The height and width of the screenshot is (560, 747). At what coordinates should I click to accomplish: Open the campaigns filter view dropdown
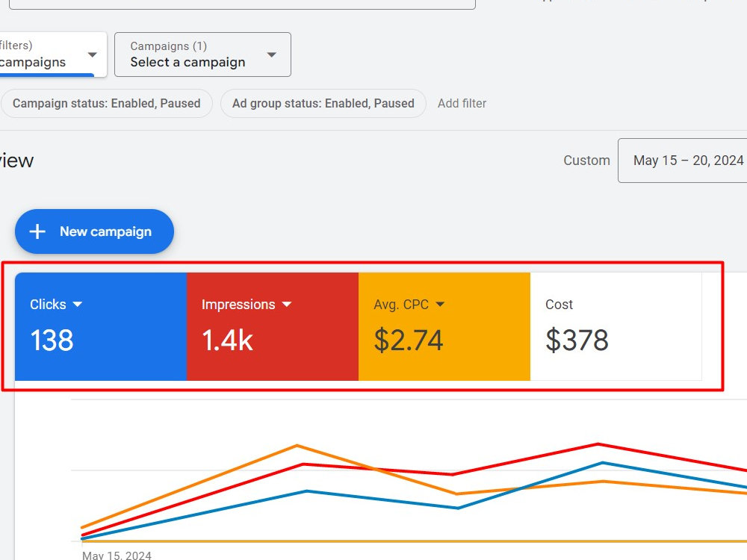(53, 55)
